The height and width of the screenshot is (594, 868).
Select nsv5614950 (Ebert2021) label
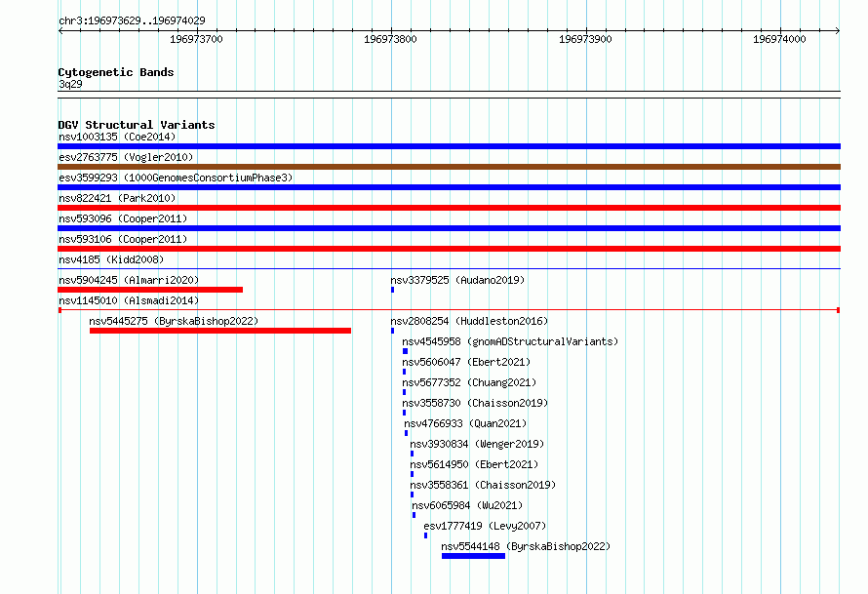click(x=474, y=464)
